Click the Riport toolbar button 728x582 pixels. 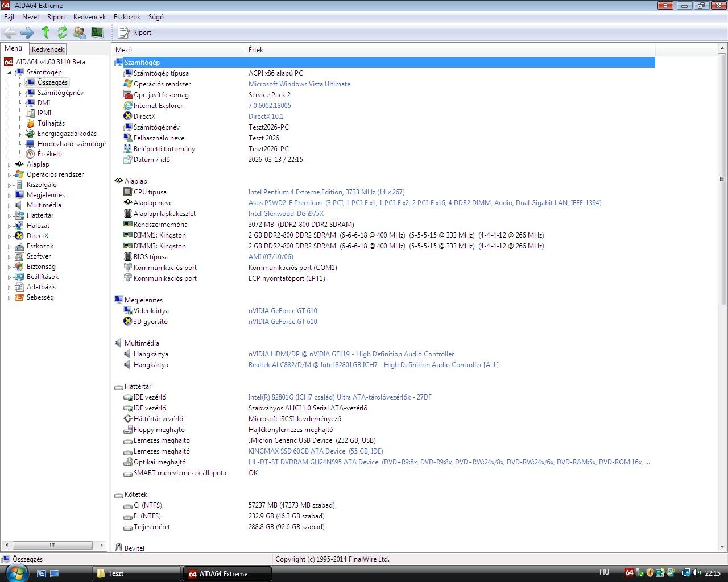pyautogui.click(x=135, y=32)
